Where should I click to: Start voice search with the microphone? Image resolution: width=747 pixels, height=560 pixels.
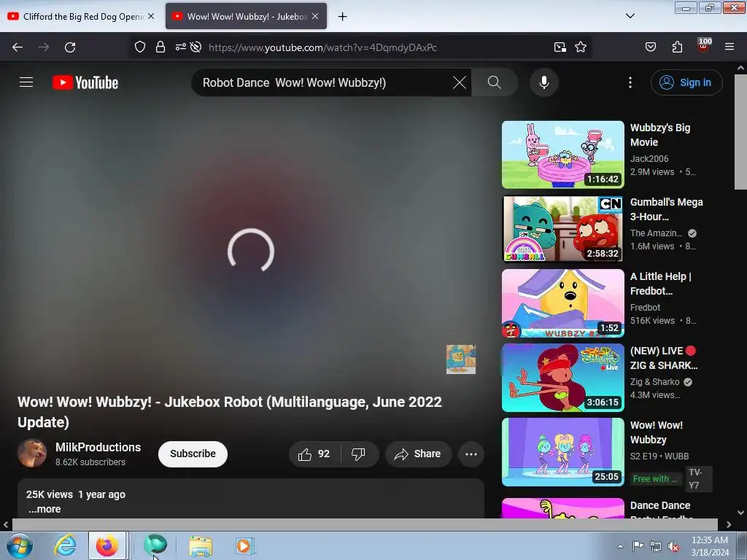[x=544, y=82]
